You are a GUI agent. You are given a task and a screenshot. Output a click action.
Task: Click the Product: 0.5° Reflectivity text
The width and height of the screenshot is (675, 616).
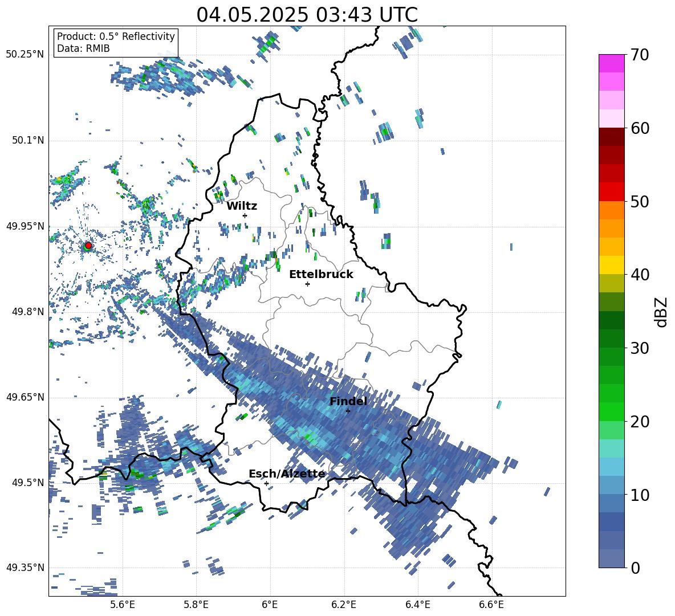click(x=116, y=36)
